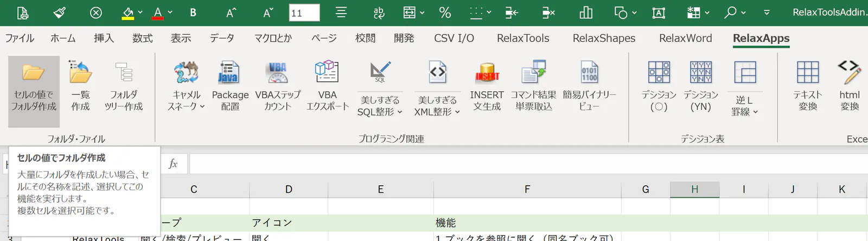Image resolution: width=868 pixels, height=241 pixels.
Task: Click the XML format code icon
Action: click(x=437, y=72)
